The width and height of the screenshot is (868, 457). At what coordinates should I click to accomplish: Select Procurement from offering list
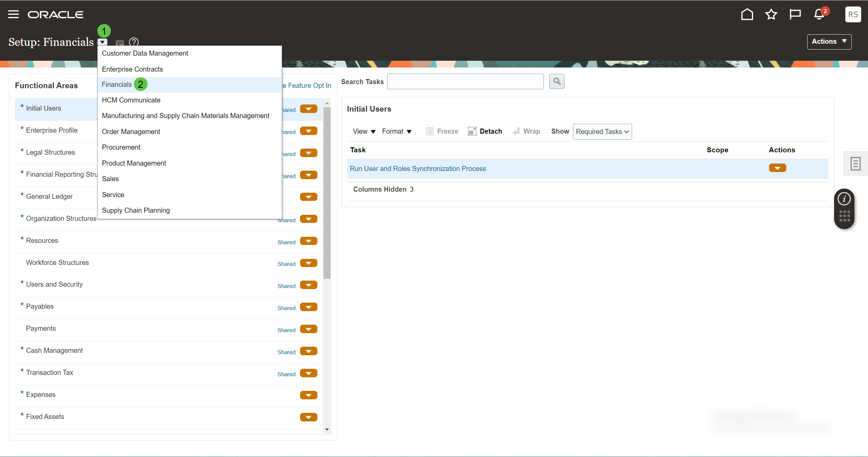click(121, 147)
